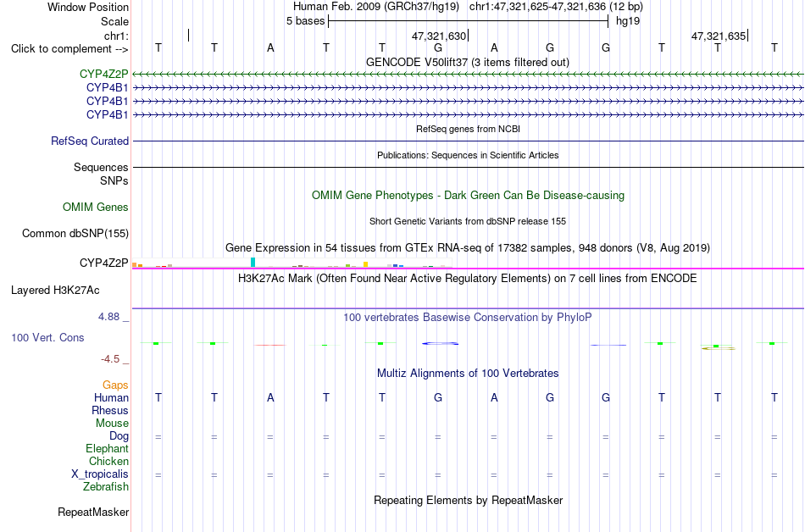Image resolution: width=805 pixels, height=532 pixels.
Task: Click 'Multiz Alignments of 100 Vertebrates' title
Action: [468, 373]
